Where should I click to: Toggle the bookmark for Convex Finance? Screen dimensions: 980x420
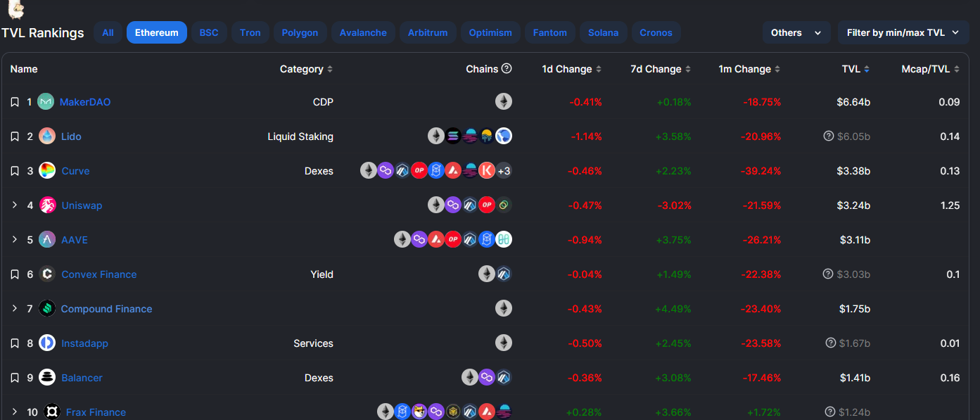(15, 274)
